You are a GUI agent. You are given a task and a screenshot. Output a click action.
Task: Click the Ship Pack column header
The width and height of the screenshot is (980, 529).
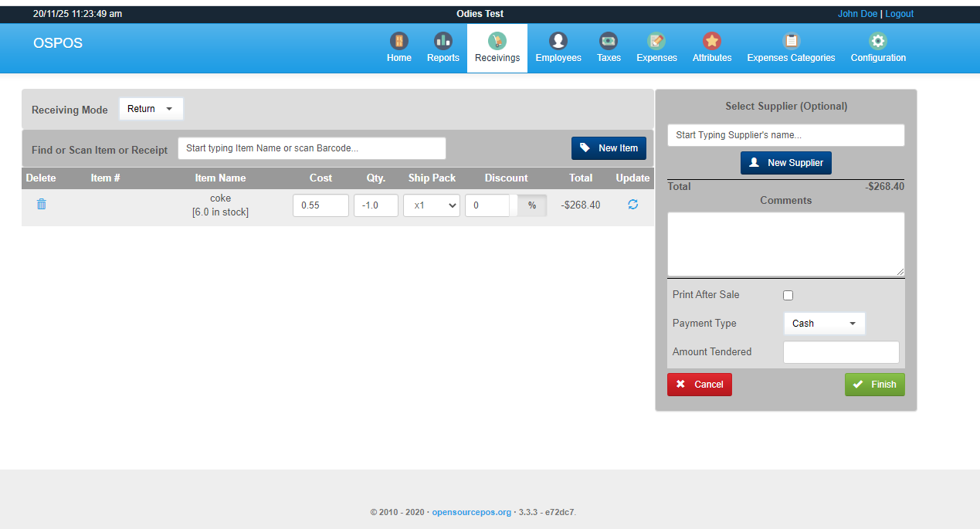tap(432, 178)
